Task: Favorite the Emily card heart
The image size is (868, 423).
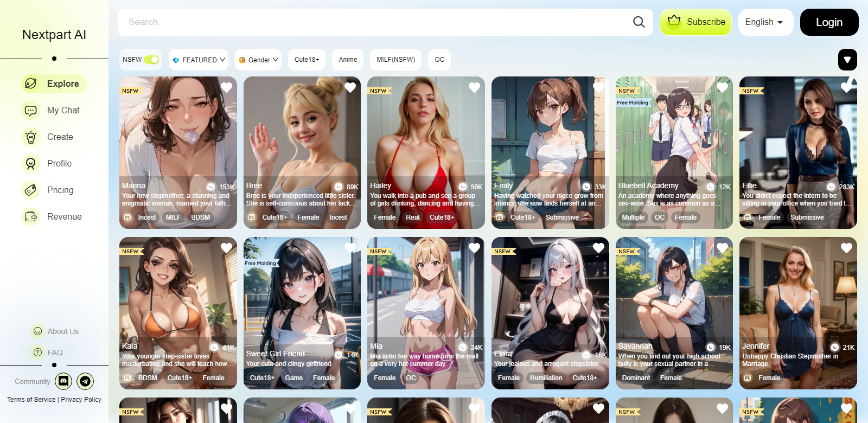Action: (x=598, y=87)
